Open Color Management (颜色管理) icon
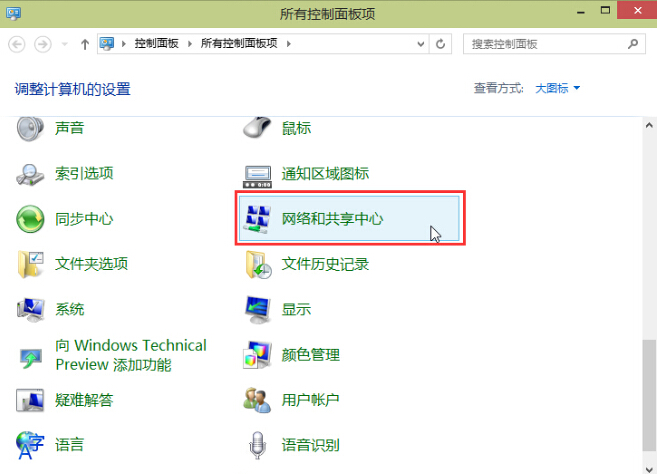Screen dimensions: 657x474 tap(258, 355)
